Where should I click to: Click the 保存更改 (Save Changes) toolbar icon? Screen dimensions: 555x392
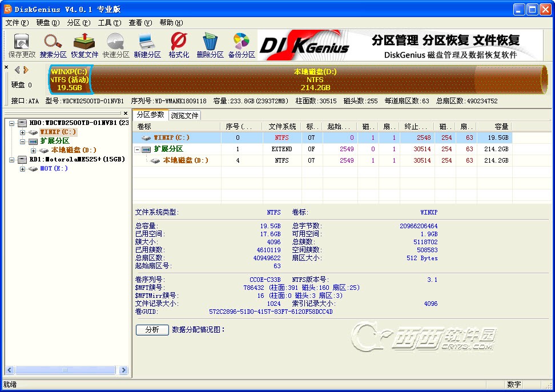click(x=22, y=45)
